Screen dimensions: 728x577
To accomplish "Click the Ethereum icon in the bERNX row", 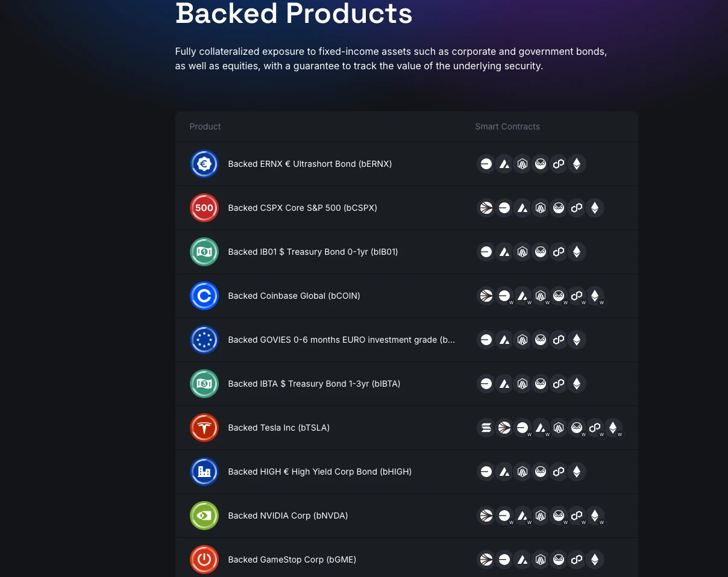I will click(577, 164).
